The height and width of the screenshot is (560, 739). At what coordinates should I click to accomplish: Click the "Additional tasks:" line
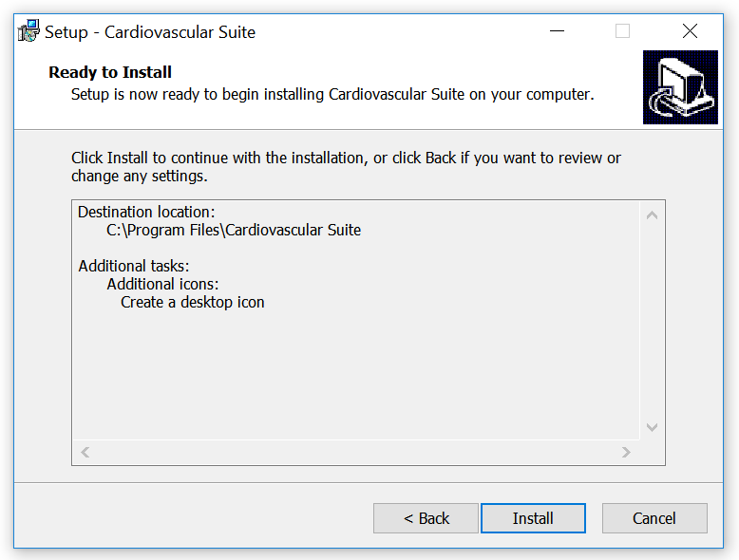(x=134, y=266)
